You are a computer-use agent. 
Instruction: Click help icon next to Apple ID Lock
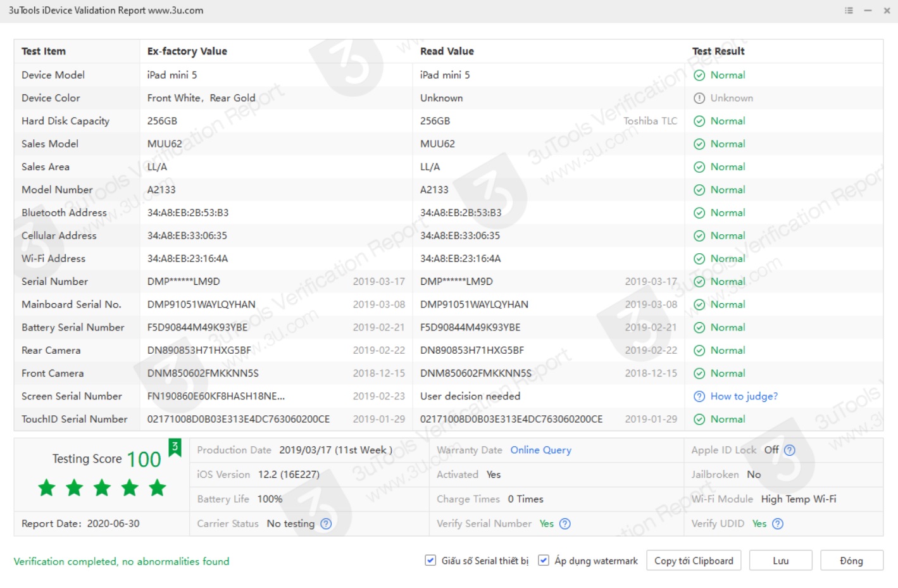[x=790, y=450]
